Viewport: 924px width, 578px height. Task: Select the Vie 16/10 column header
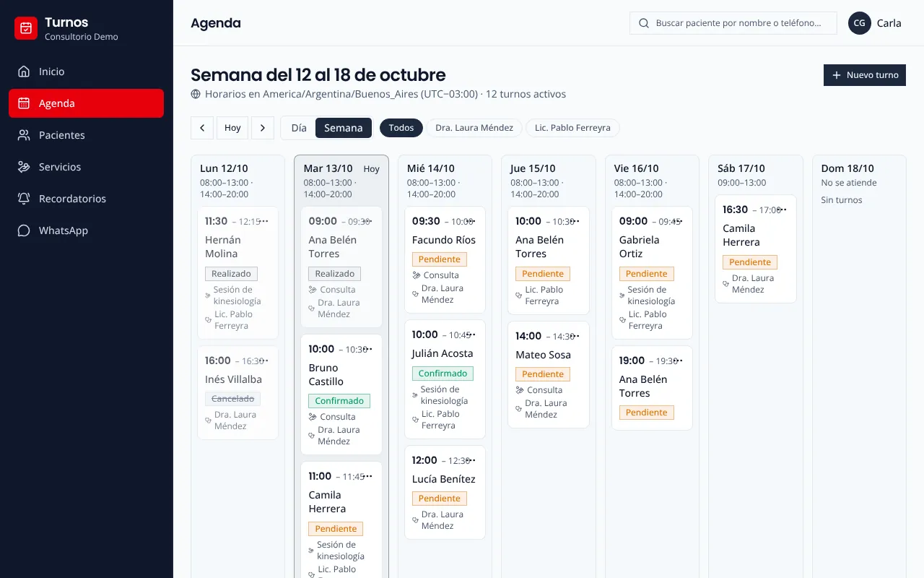click(637, 168)
